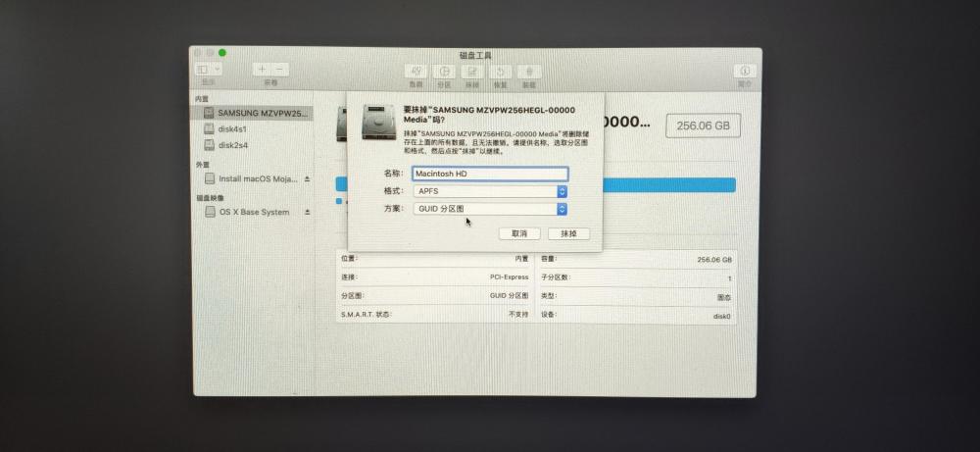Click the Partition (分区) toolbar icon
This screenshot has height=452, width=980.
[444, 72]
